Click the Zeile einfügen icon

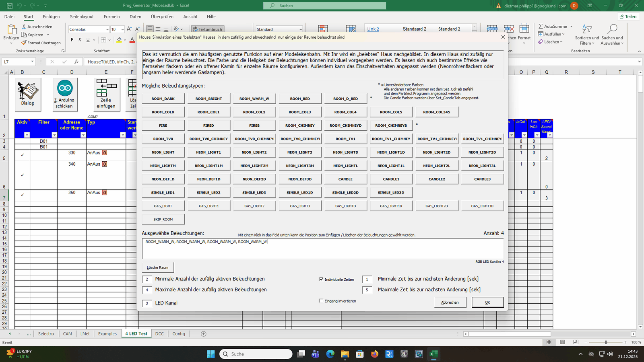point(106,88)
